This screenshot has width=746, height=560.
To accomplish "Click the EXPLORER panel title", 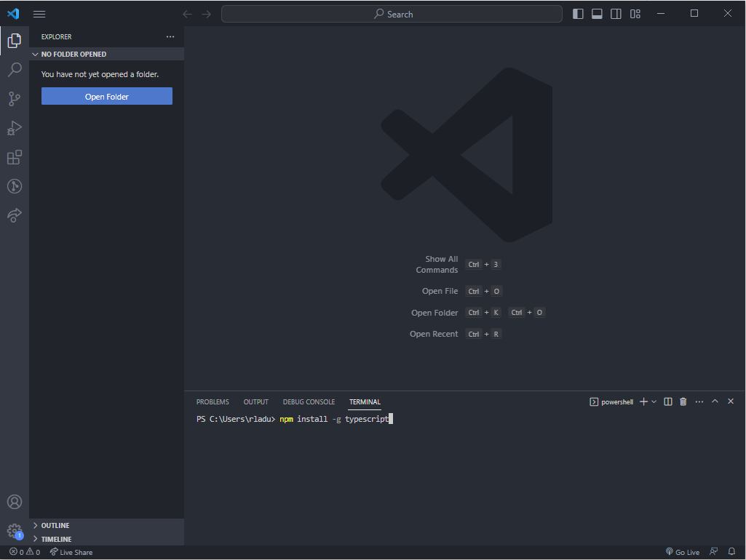I will click(x=56, y=36).
